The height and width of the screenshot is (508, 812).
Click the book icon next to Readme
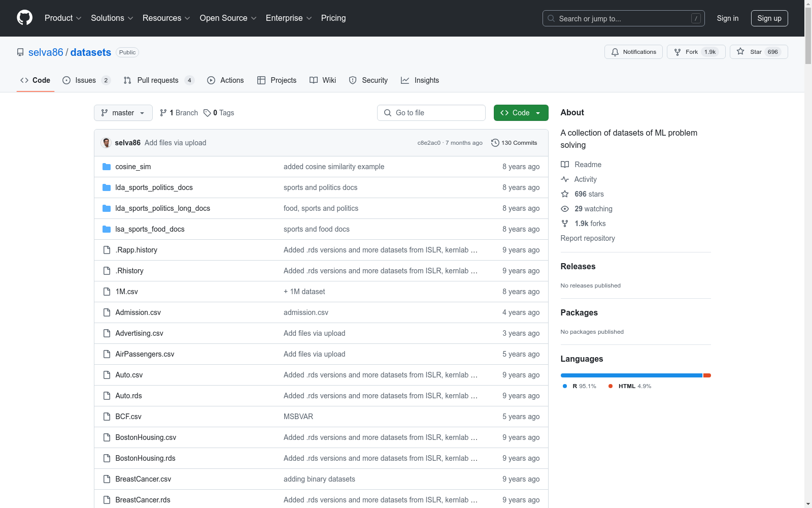coord(565,165)
